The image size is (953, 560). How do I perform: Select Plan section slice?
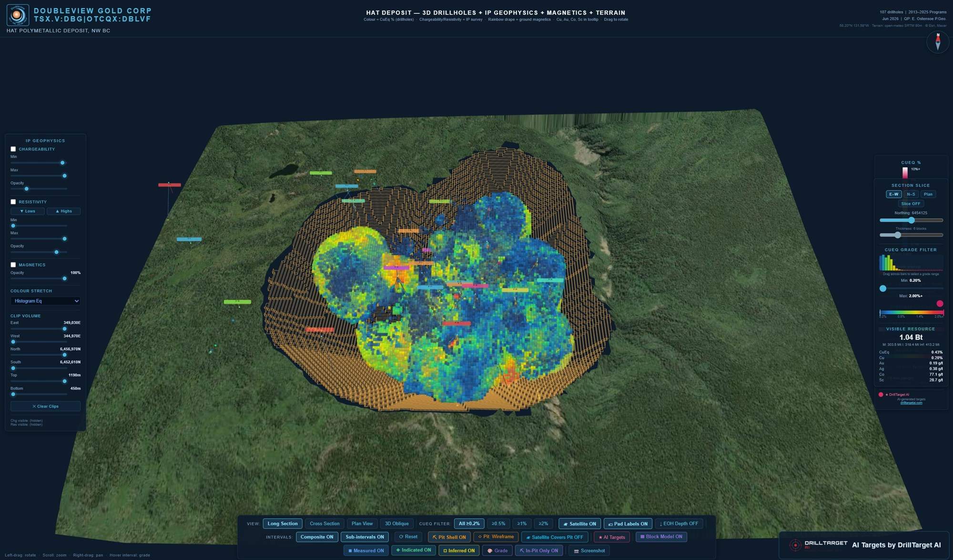(x=928, y=194)
